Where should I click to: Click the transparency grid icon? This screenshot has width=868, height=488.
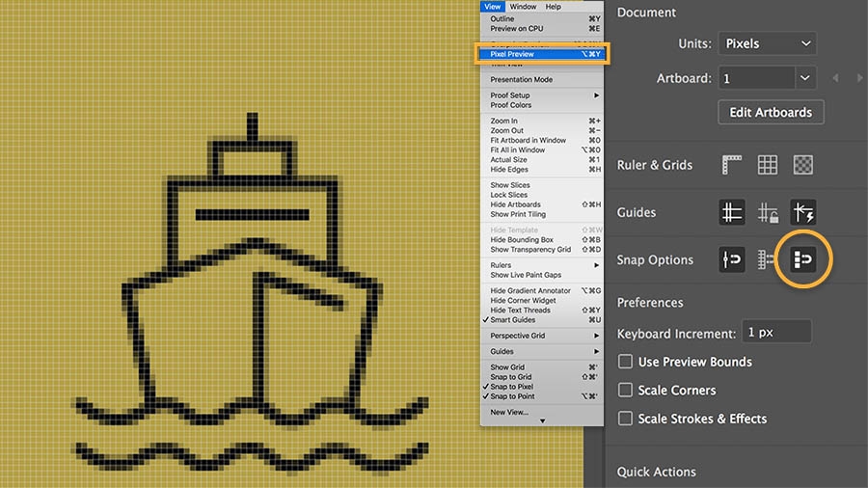[803, 165]
